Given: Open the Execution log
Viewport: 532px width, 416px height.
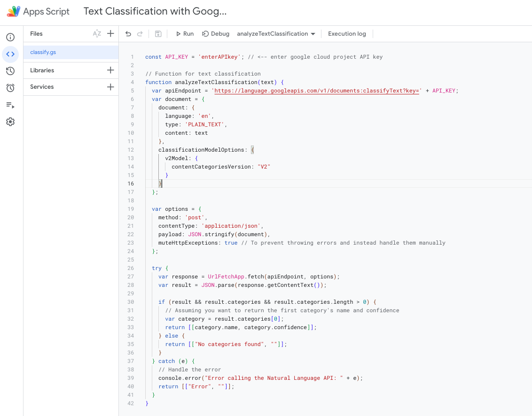Looking at the screenshot, I should pyautogui.click(x=347, y=33).
